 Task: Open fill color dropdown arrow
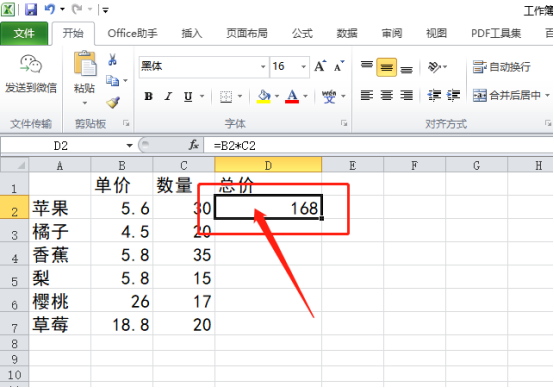[277, 96]
